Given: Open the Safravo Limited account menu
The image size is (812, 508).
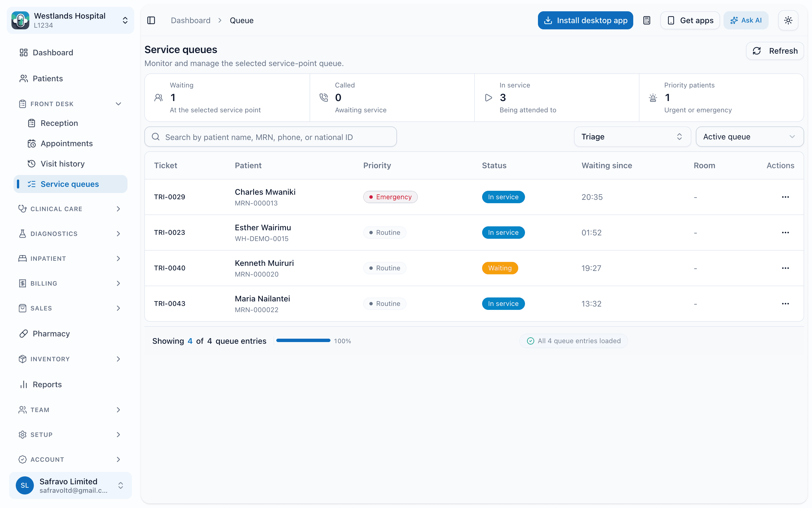Looking at the screenshot, I should coord(70,485).
